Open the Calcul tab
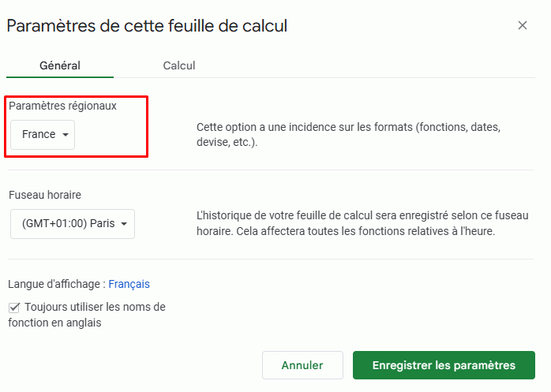551x392 pixels. pos(179,65)
